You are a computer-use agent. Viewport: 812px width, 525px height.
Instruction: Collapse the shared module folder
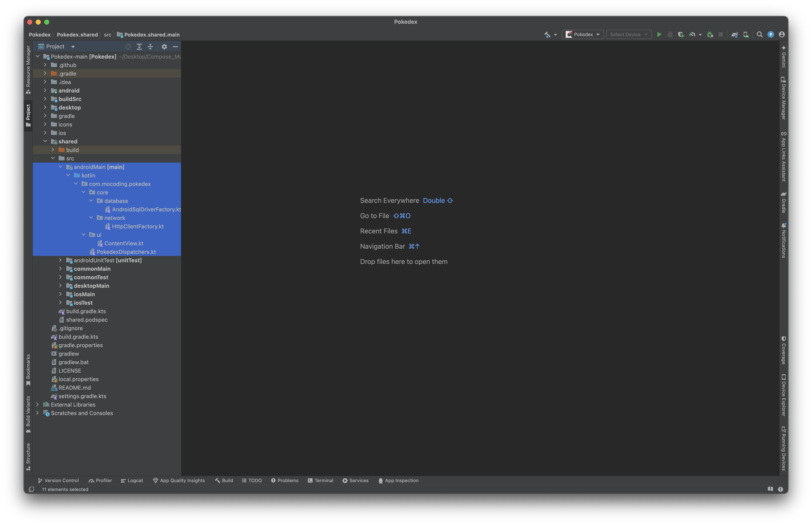point(45,141)
